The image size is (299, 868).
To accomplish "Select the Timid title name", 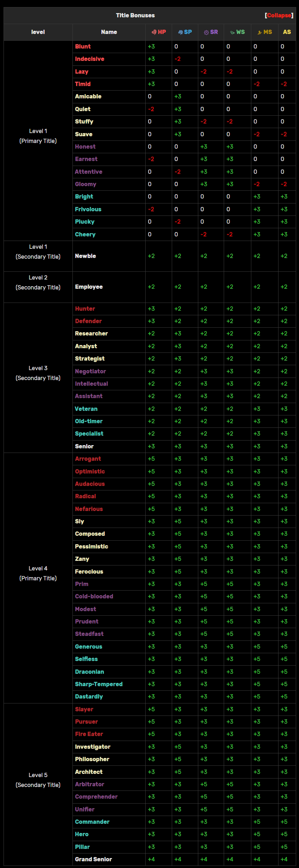I will point(83,84).
